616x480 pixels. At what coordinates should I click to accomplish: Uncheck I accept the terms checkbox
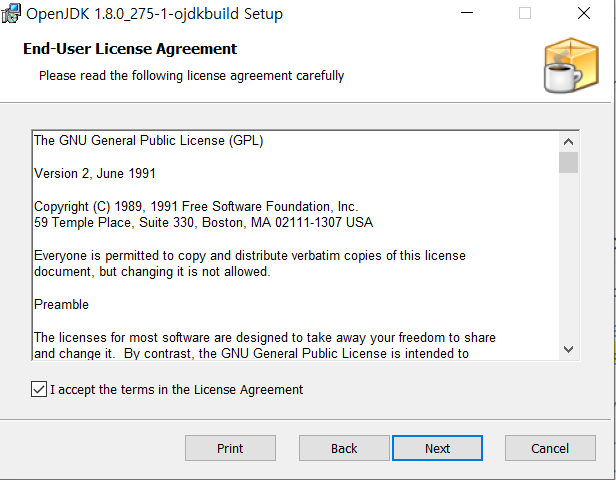click(x=39, y=389)
